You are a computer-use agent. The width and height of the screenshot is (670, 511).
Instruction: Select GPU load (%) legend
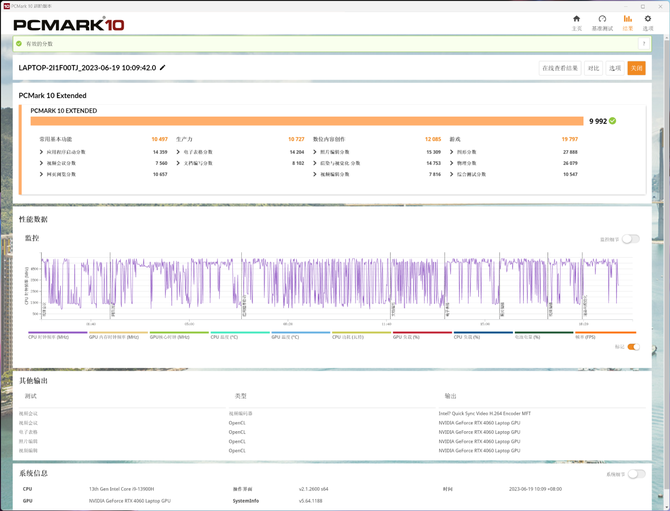click(x=422, y=335)
